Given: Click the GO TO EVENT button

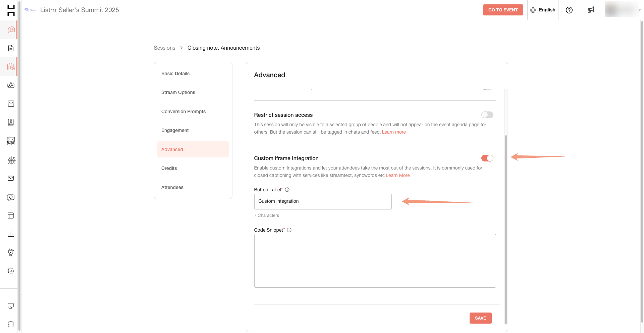Looking at the screenshot, I should pos(503,10).
